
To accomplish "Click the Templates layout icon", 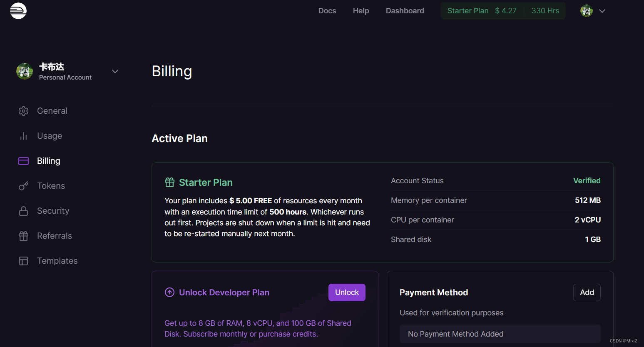I will pyautogui.click(x=23, y=261).
